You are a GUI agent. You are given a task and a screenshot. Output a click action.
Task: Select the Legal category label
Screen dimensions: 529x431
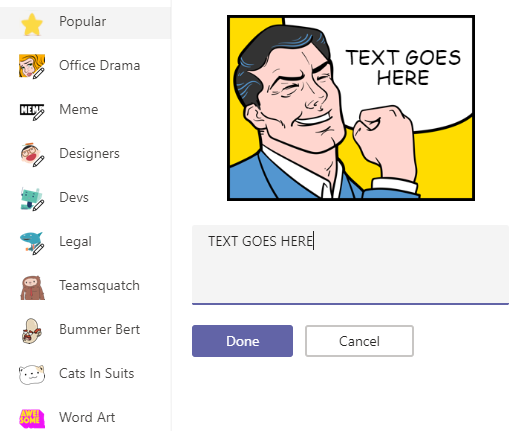[x=75, y=241]
